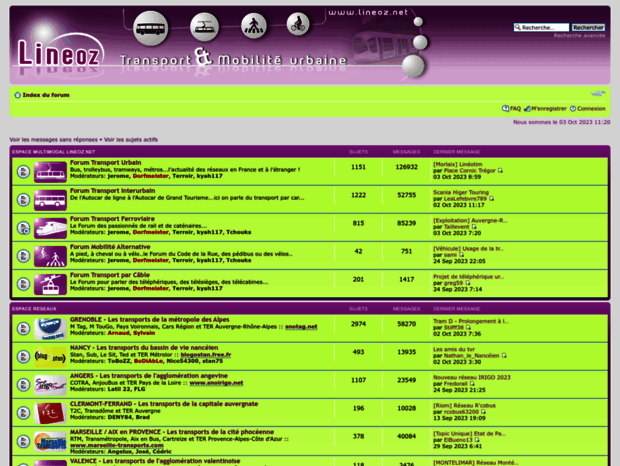Open Forum Transport Ferroviaire title

(112, 219)
